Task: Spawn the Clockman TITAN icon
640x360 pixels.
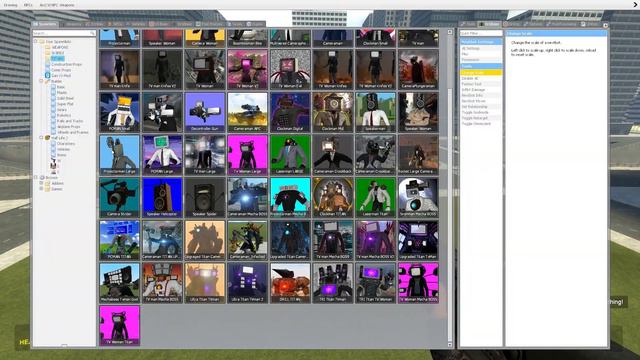Action: coord(333,198)
